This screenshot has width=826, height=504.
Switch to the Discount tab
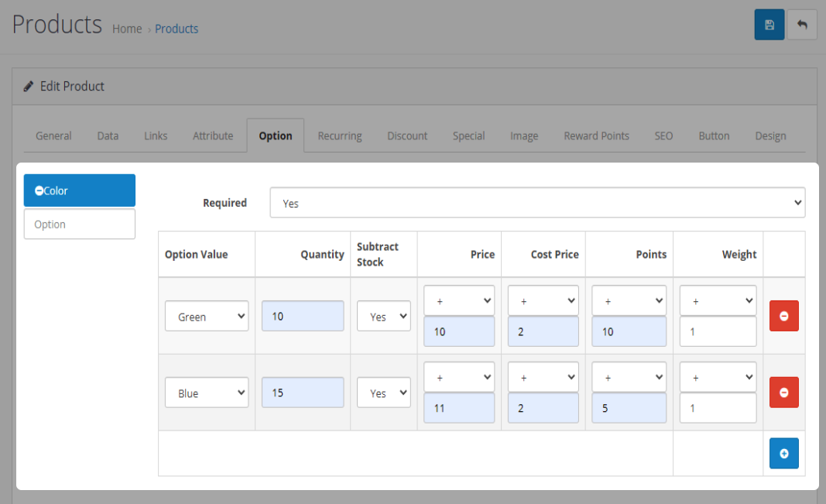coord(407,136)
